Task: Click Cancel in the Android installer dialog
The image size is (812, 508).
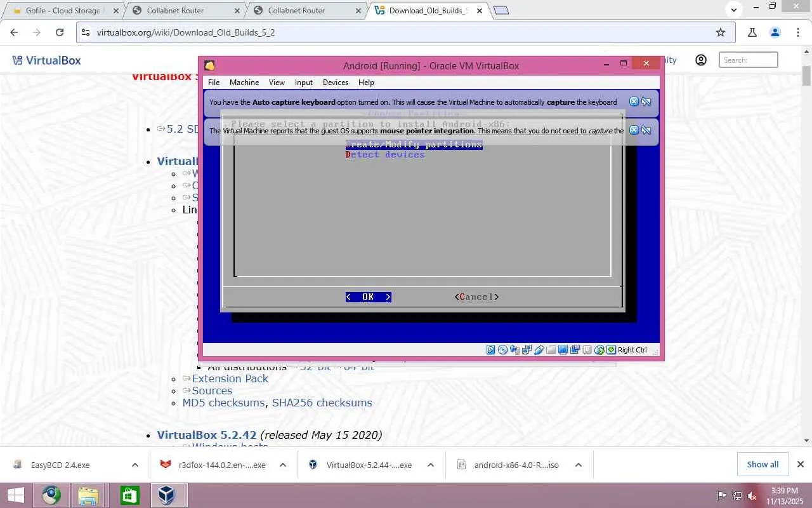Action: pos(476,297)
